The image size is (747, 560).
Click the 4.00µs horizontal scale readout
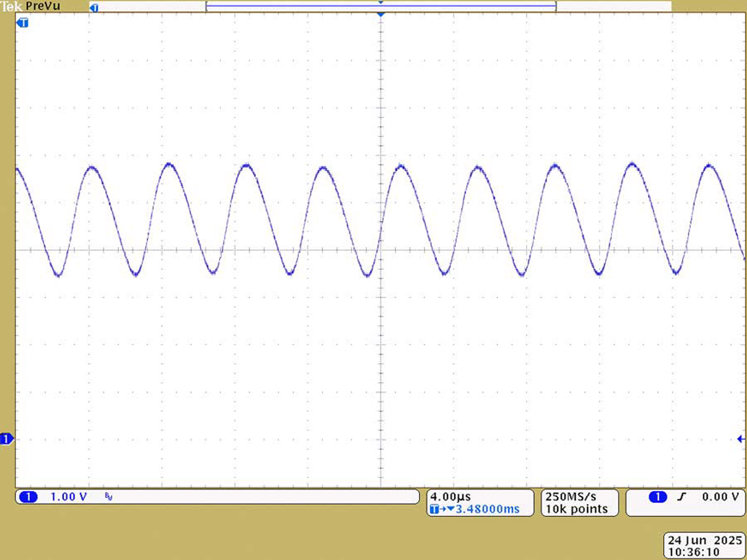click(451, 497)
